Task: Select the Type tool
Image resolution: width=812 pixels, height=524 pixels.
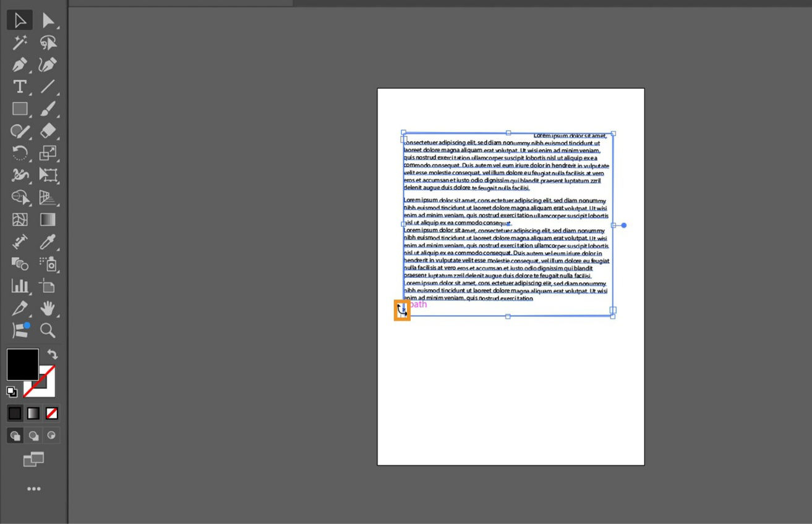Action: pyautogui.click(x=19, y=87)
